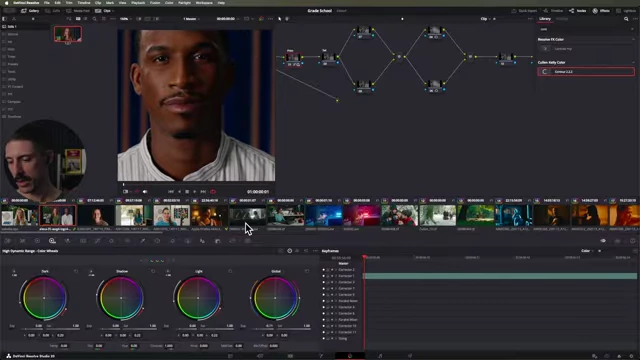
Task: Open the Blur palette
Action: pos(202,241)
